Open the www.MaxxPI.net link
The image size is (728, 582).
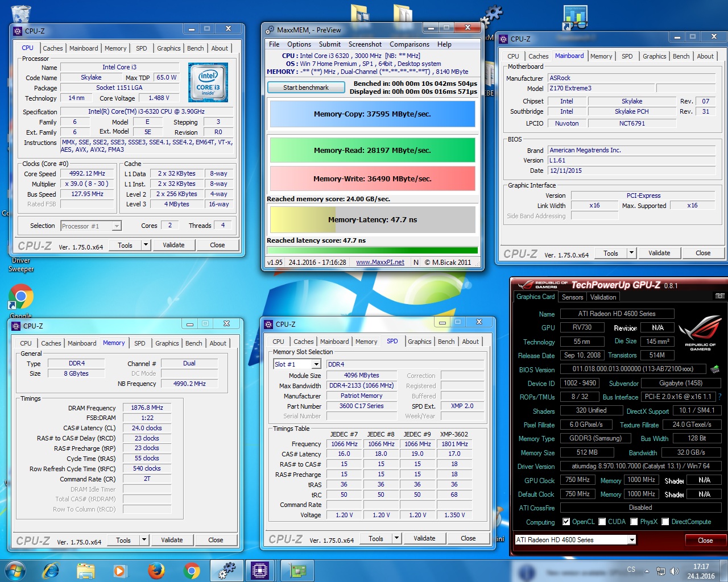(x=380, y=263)
